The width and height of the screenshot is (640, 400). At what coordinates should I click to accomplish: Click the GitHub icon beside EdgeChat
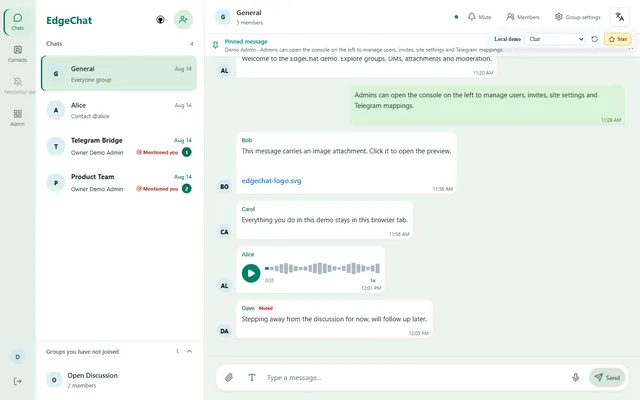click(160, 20)
